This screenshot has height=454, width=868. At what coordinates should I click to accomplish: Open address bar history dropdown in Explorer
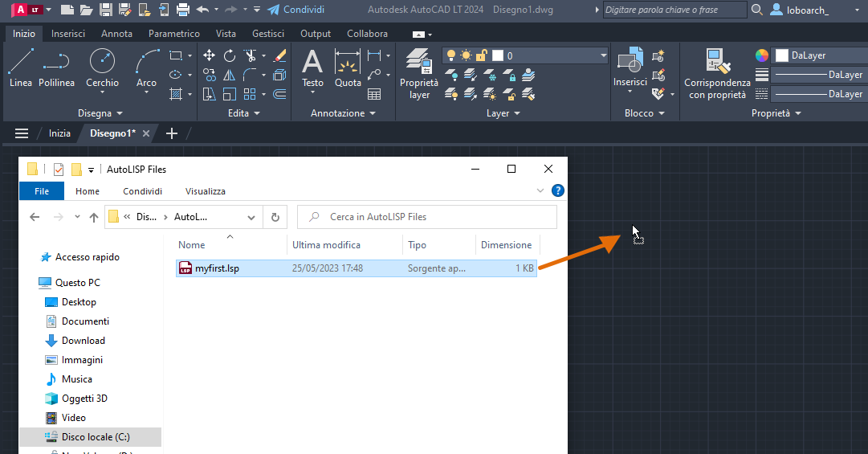pos(251,217)
